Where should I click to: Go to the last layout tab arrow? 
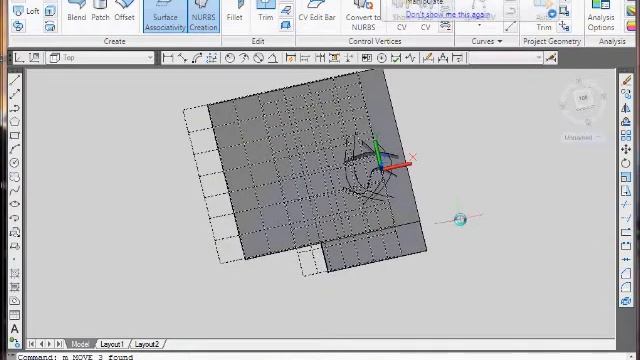59,344
